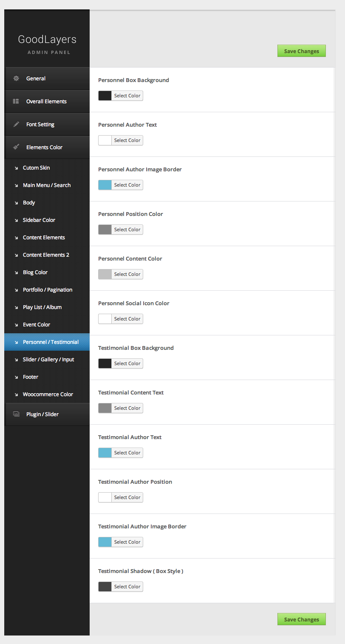Click the paintbrush icon beside Elements Color

[16, 147]
